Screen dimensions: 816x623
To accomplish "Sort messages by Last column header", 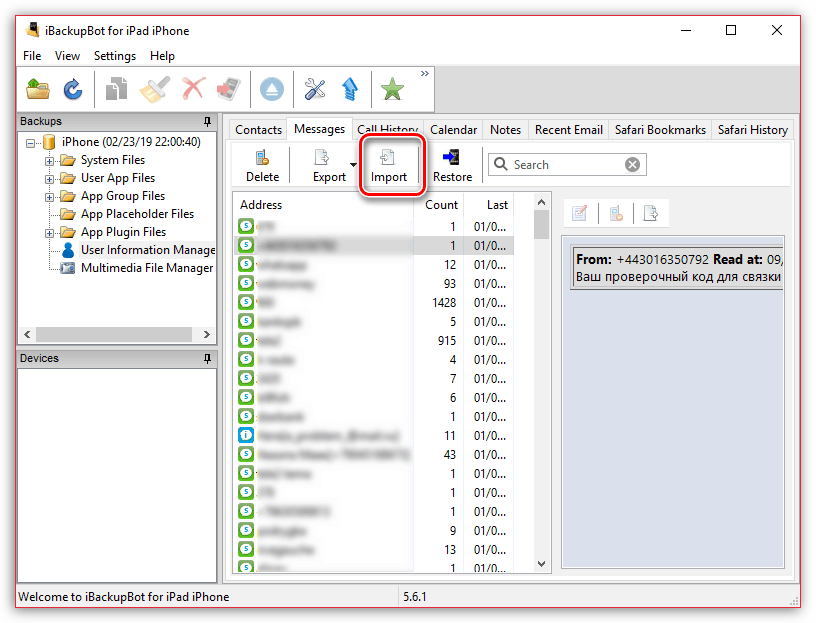I will 489,205.
